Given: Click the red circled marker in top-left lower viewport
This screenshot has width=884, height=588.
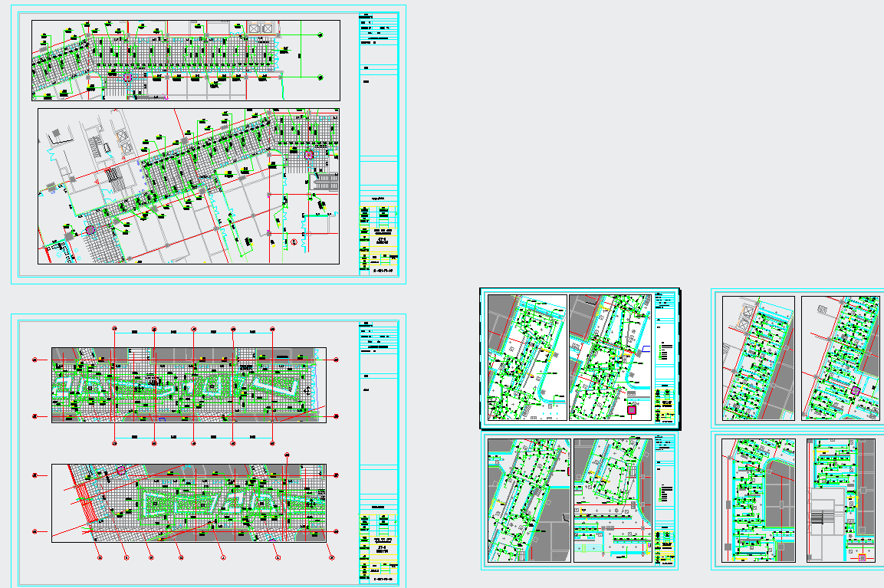Looking at the screenshot, I should pos(294,242).
